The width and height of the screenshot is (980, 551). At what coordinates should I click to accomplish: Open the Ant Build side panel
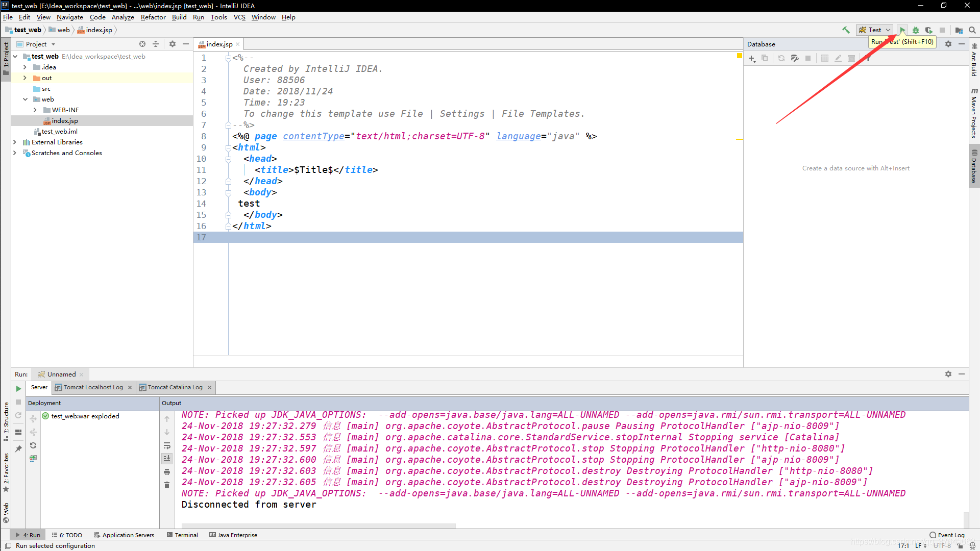click(974, 60)
